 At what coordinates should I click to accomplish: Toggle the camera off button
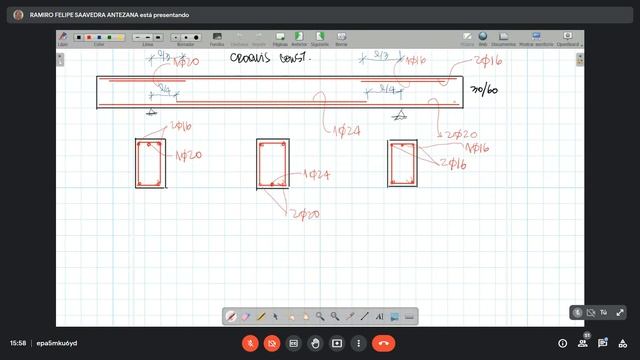[x=272, y=343]
